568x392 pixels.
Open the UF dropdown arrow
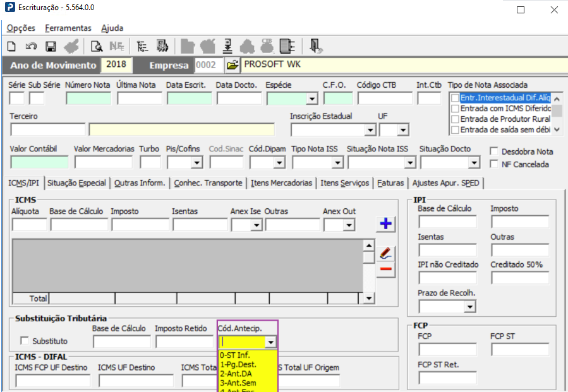coord(403,130)
